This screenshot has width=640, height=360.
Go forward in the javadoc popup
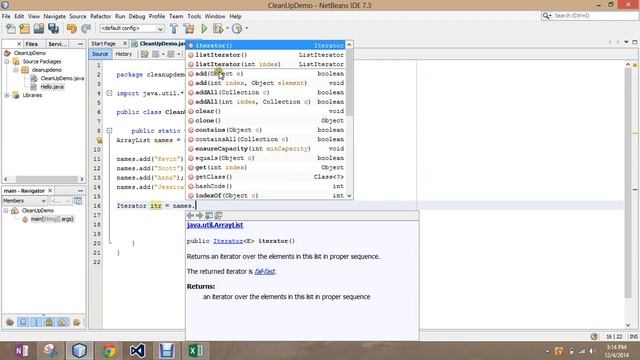coord(200,216)
